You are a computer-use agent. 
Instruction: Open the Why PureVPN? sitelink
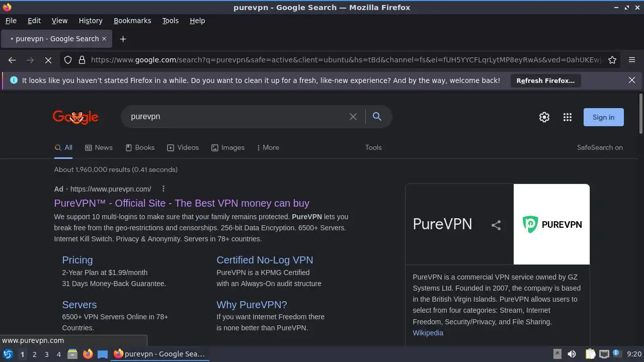pos(252,305)
